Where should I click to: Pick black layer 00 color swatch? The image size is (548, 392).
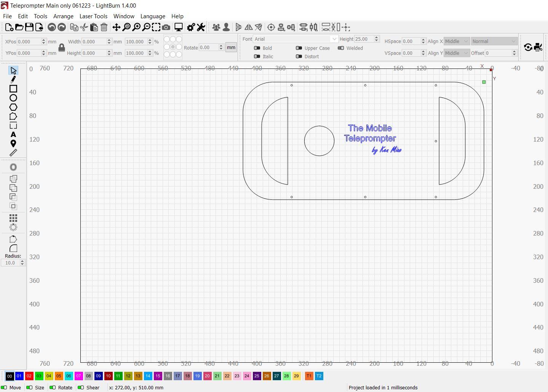[x=9, y=376]
